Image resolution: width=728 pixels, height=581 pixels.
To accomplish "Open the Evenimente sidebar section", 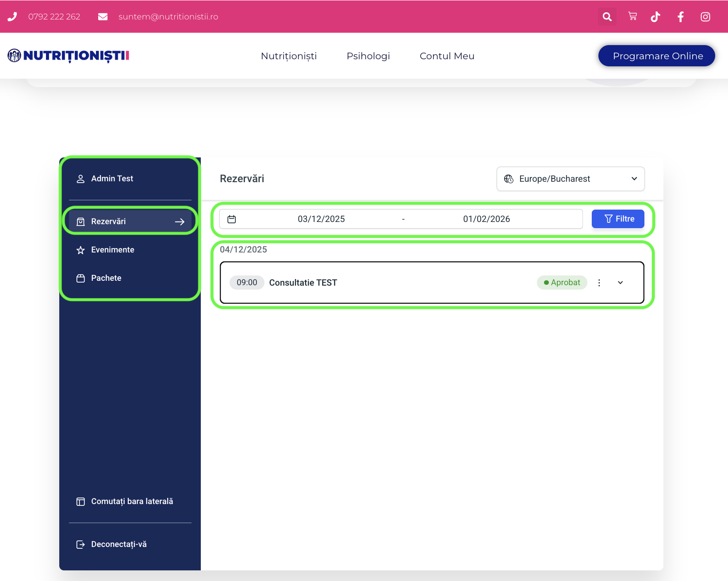I will 112,250.
